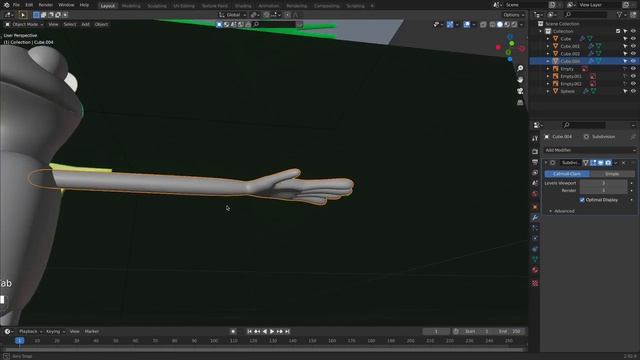Toggle modifier edit mode display icon
640x360 pixels.
click(593, 163)
